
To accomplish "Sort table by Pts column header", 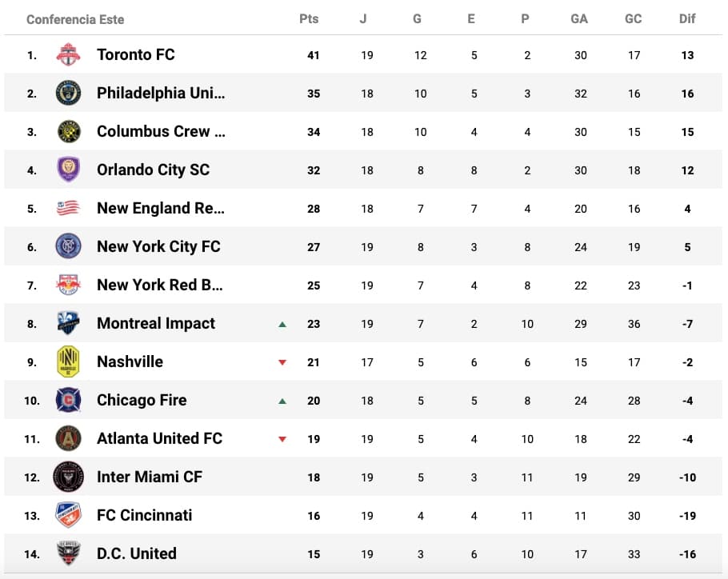I will point(309,19).
